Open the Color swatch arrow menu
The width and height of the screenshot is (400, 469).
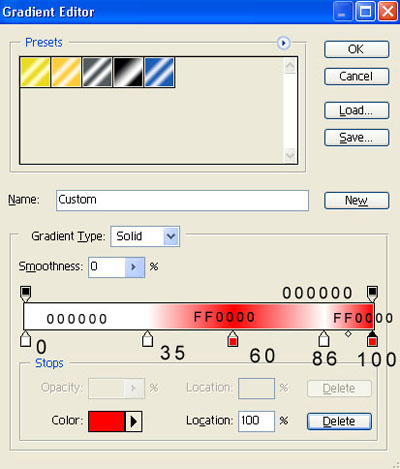(x=134, y=421)
